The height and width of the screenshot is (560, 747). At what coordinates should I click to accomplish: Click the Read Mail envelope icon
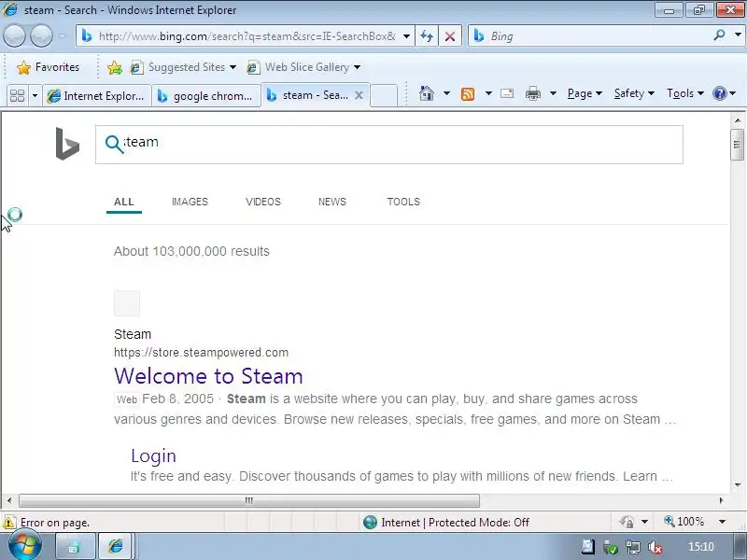(507, 93)
